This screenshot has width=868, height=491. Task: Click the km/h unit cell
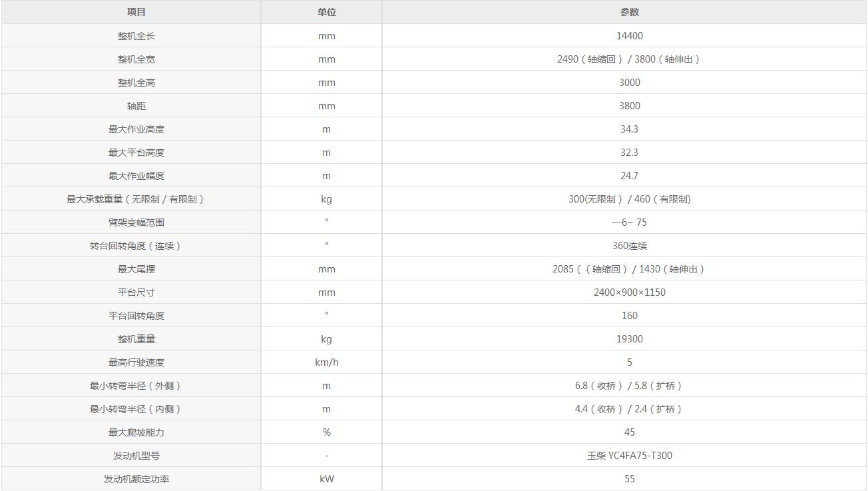click(x=326, y=362)
